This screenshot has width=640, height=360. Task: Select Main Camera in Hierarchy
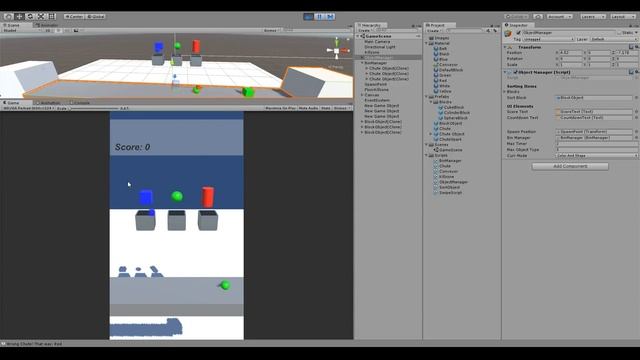(377, 42)
